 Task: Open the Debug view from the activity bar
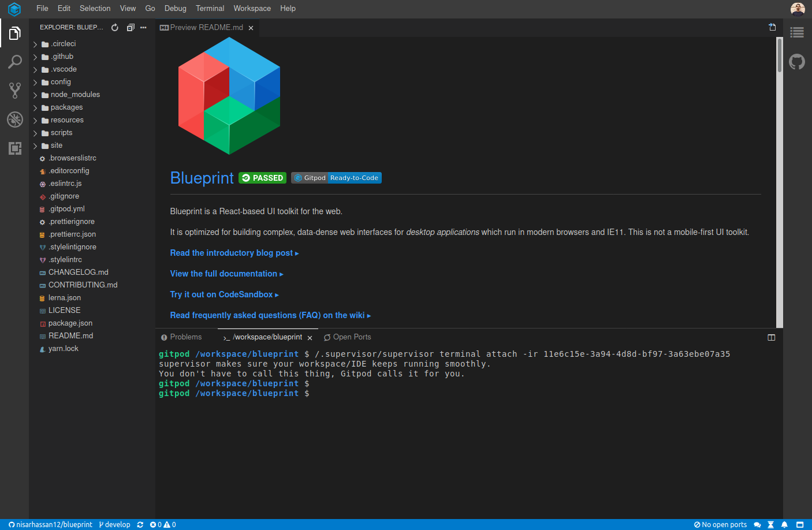(15, 120)
